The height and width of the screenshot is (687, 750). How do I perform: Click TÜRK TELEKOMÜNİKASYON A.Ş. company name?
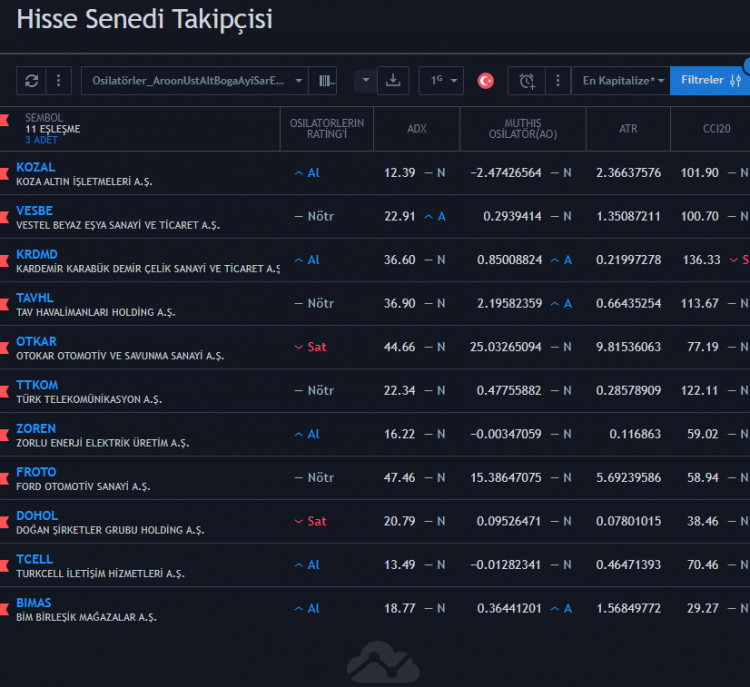pos(89,399)
